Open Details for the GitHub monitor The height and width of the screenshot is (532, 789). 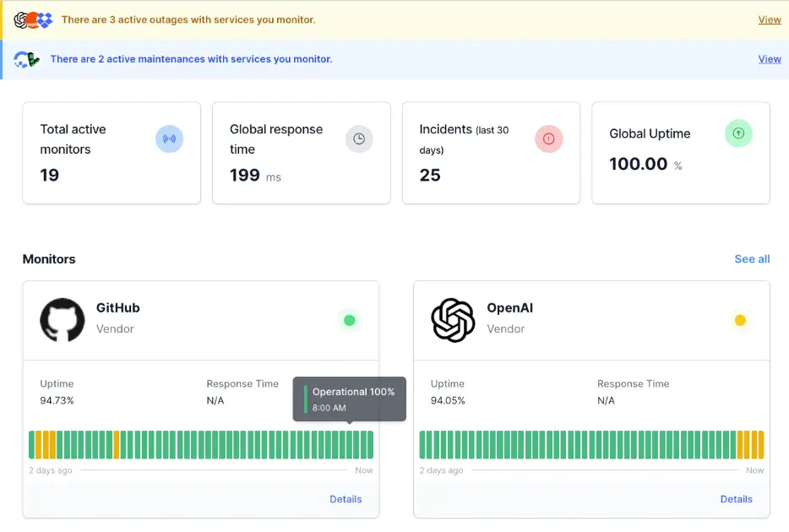(346, 499)
